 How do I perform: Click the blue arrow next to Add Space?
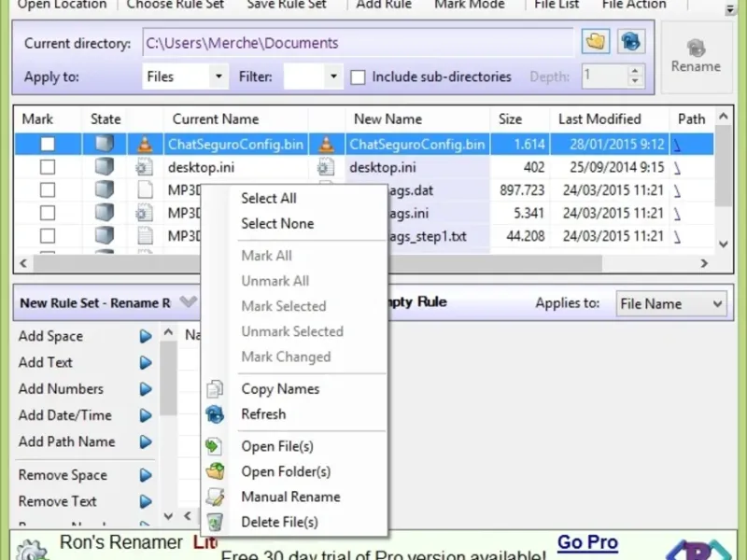(146, 336)
